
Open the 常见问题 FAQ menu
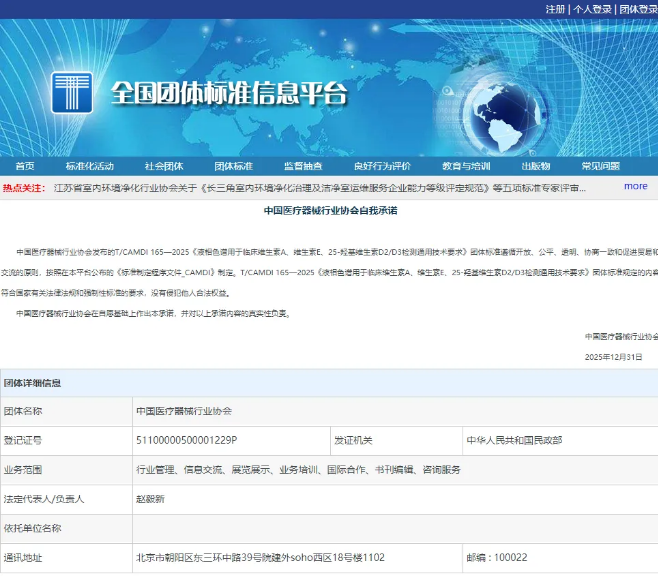click(x=601, y=166)
